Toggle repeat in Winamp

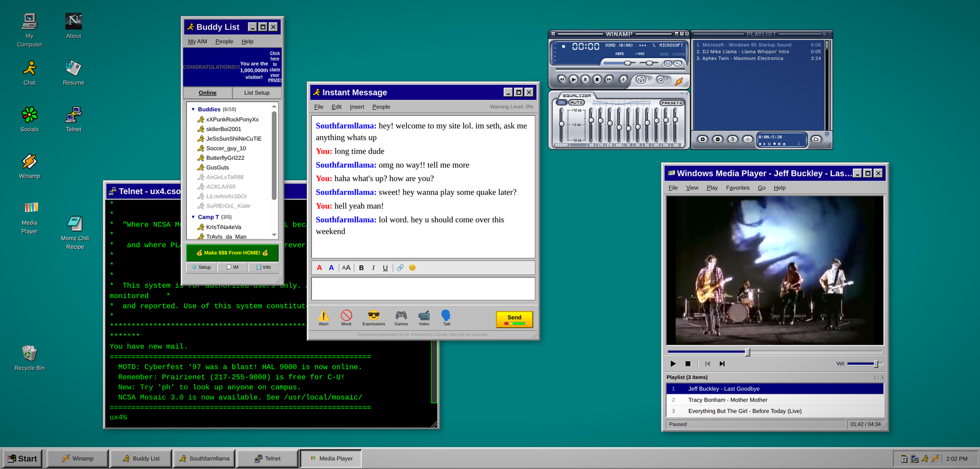pyautogui.click(x=660, y=80)
